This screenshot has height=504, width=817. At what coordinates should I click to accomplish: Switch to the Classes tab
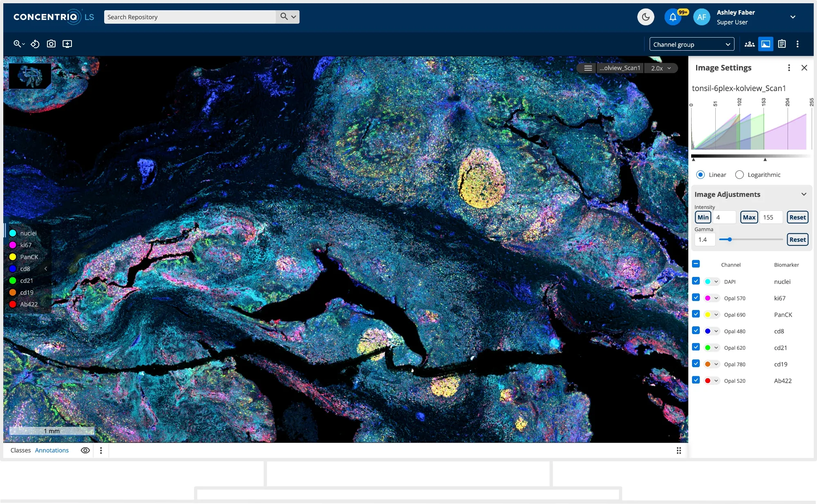pyautogui.click(x=20, y=450)
